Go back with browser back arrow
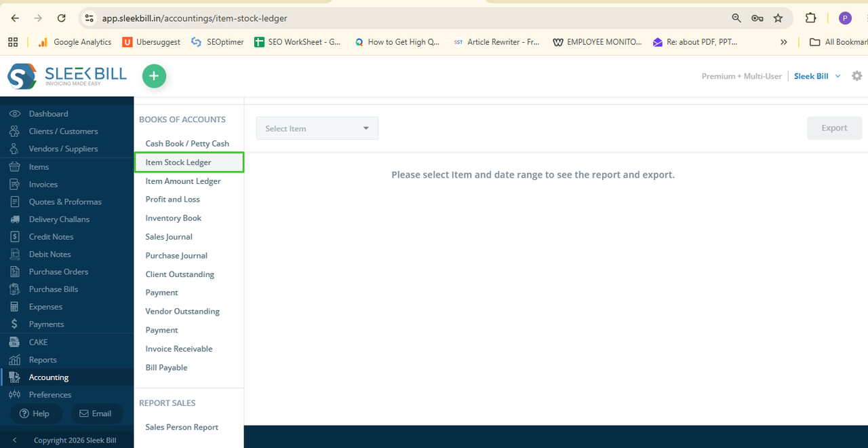The height and width of the screenshot is (448, 868). pyautogui.click(x=15, y=18)
